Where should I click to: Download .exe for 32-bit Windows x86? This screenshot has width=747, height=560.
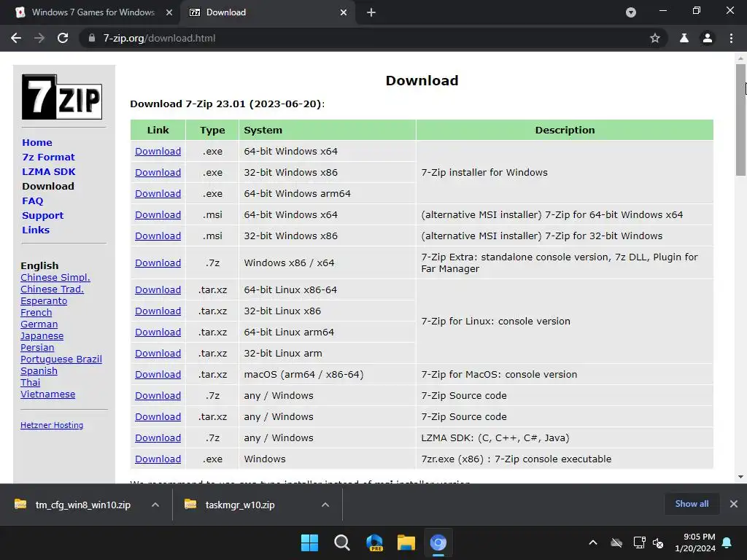(x=158, y=172)
